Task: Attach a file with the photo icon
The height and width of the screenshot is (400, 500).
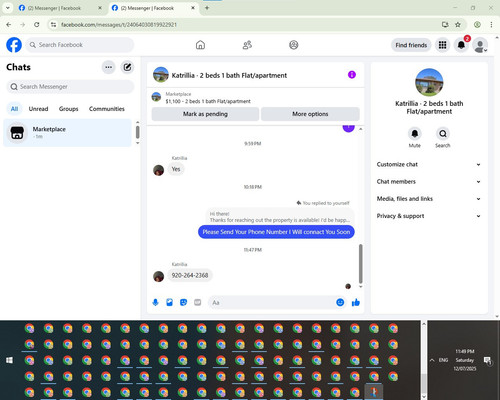Action: [x=169, y=302]
